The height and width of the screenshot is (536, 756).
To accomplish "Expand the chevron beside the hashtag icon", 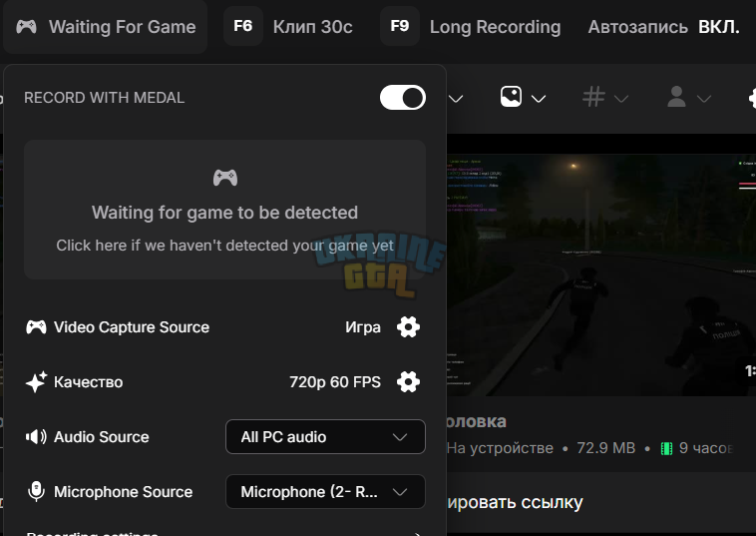I will pyautogui.click(x=621, y=99).
